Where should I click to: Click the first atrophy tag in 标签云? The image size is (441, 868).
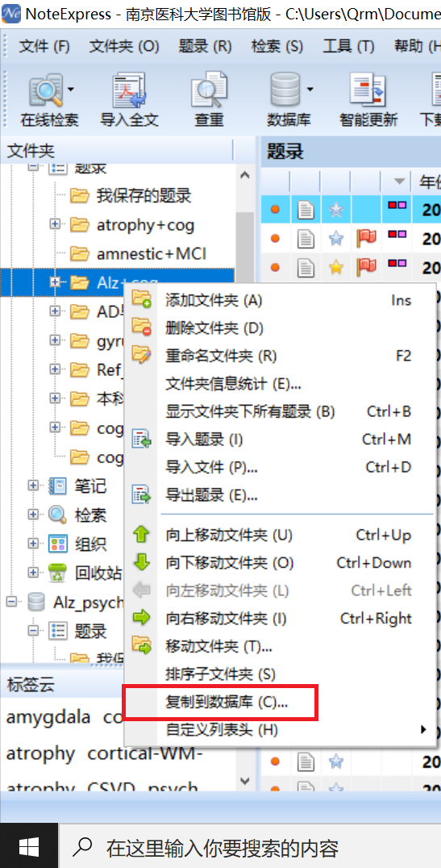40,753
